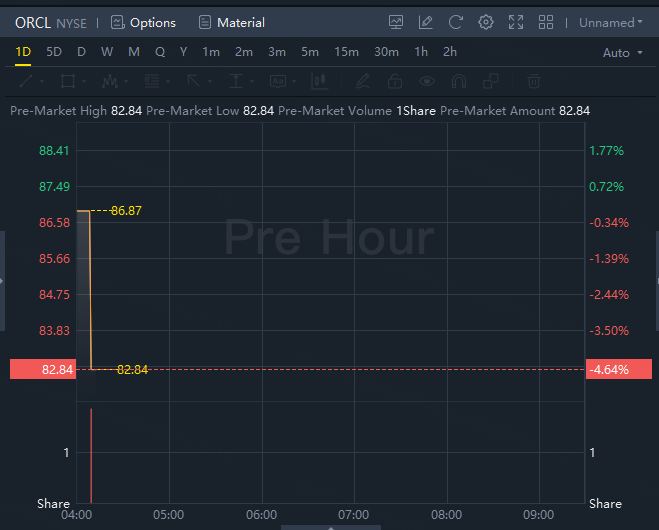659x530 pixels.
Task: Open chart settings gear icon
Action: pyautogui.click(x=485, y=22)
